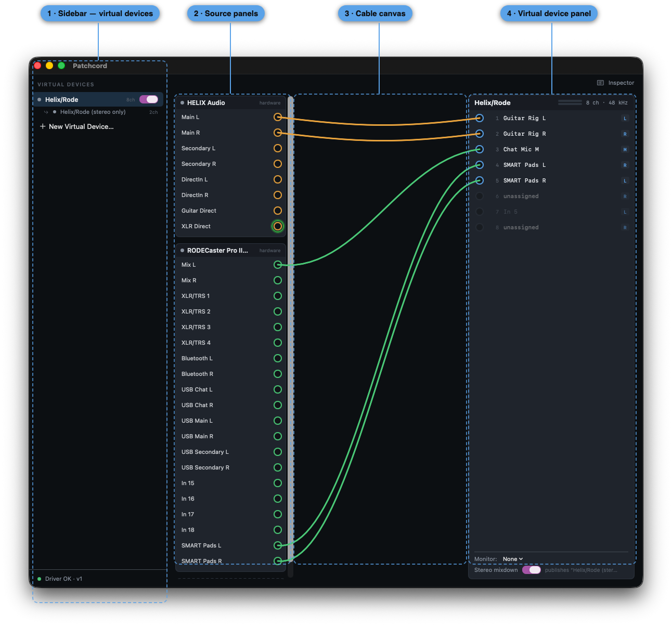Select the Helix/Rode device in the sidebar

[98, 99]
